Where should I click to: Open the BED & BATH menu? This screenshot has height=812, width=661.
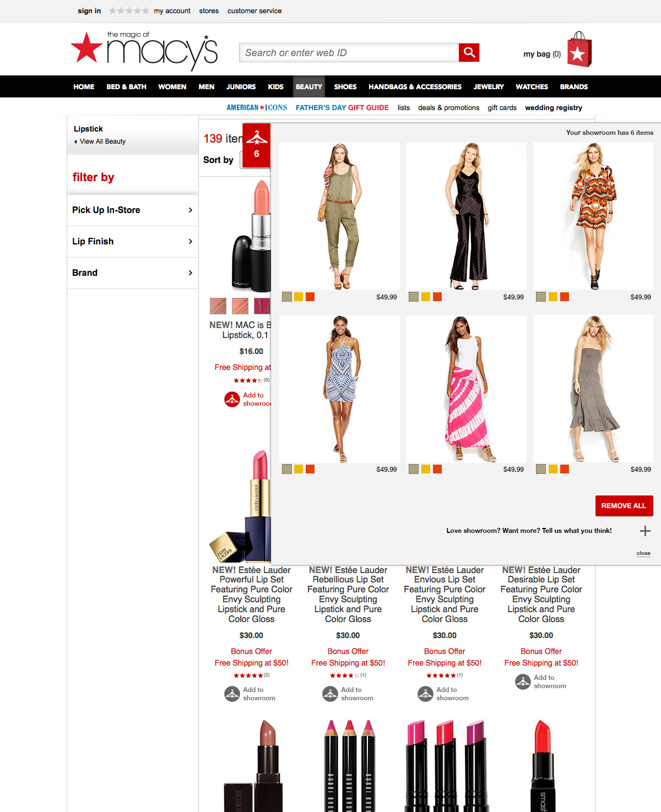point(126,86)
